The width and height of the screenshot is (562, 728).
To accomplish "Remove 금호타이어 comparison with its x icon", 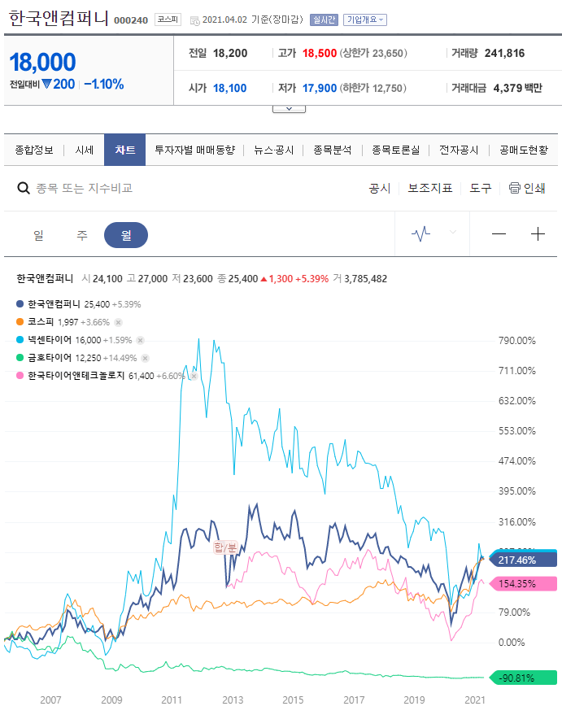I will coord(146,358).
